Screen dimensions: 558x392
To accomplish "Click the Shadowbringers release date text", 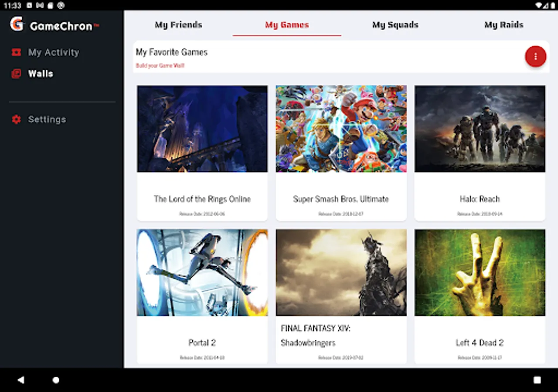I will [341, 358].
